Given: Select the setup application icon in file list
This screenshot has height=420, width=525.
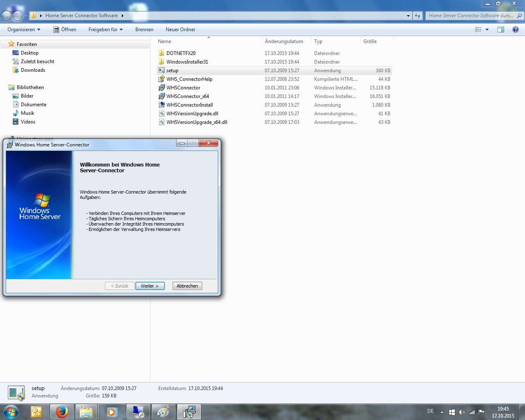Looking at the screenshot, I should [x=162, y=70].
